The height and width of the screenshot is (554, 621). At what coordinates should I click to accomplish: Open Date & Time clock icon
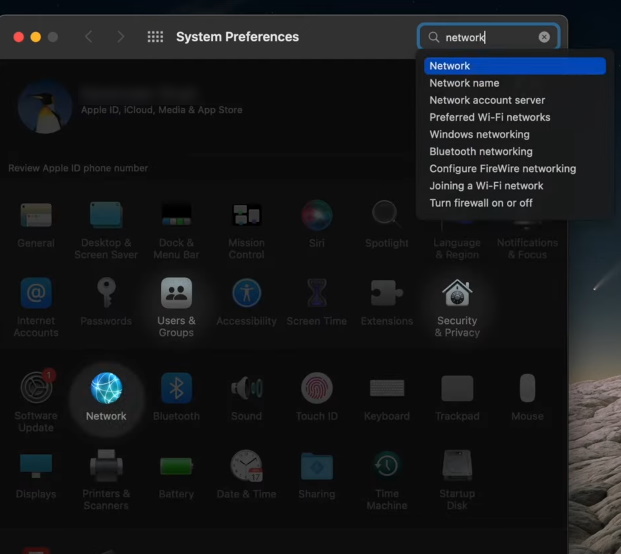[246, 465]
